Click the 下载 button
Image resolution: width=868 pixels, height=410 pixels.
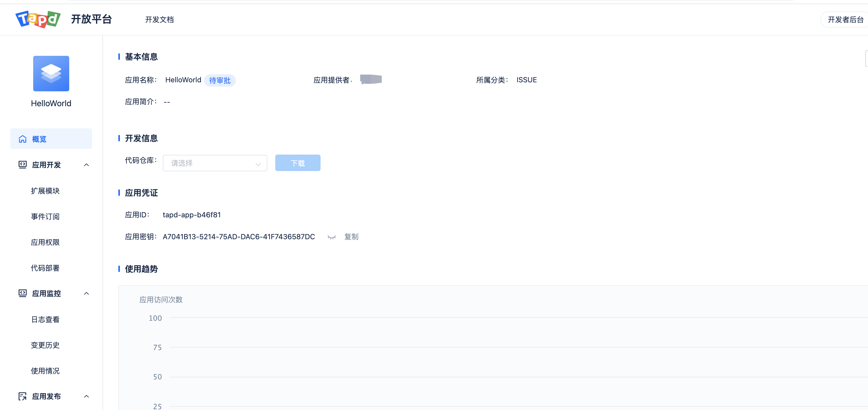[298, 163]
